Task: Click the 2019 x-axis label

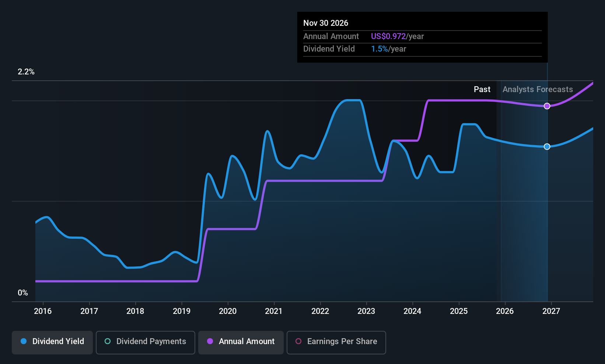Action: pos(182,311)
